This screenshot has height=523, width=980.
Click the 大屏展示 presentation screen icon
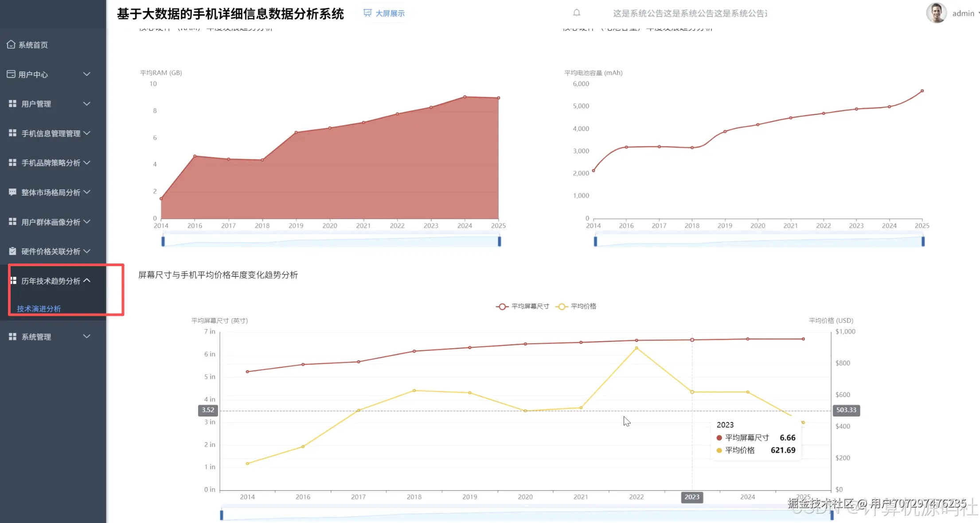pos(367,13)
